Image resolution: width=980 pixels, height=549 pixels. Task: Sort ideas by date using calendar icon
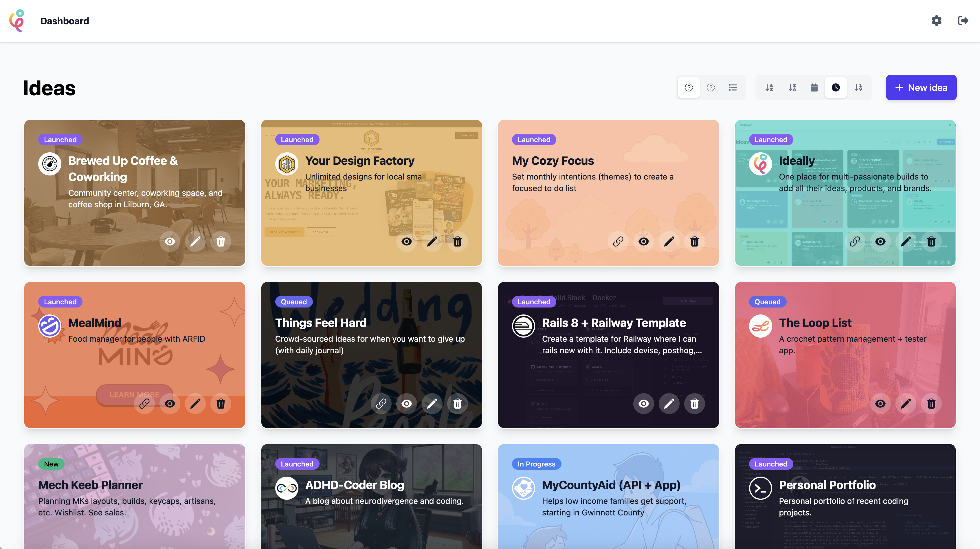(814, 87)
